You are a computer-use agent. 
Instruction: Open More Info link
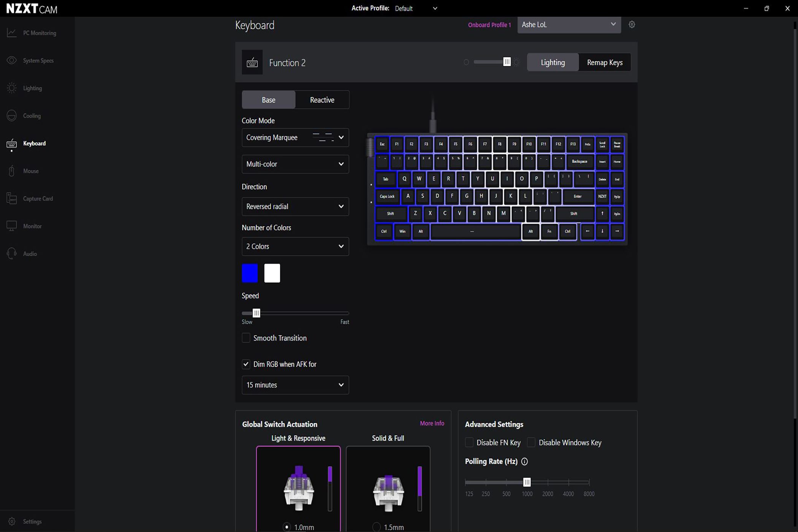pyautogui.click(x=432, y=423)
